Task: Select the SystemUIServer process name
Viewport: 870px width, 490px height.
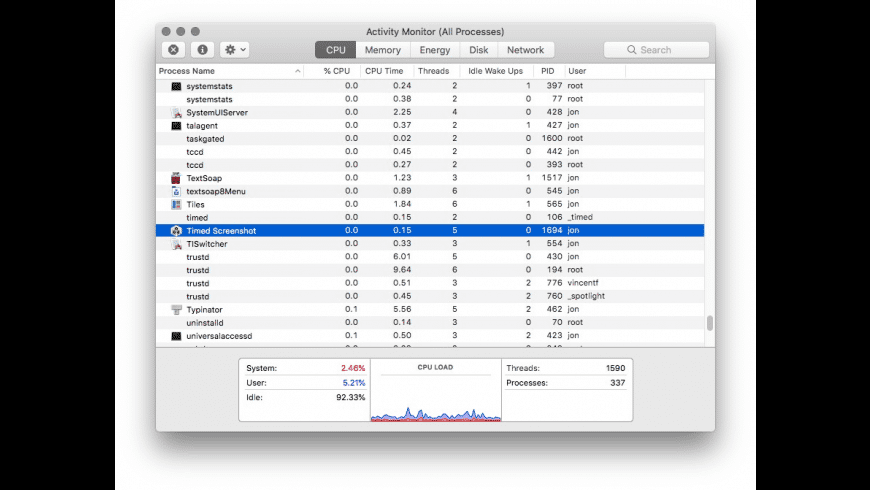Action: (217, 112)
